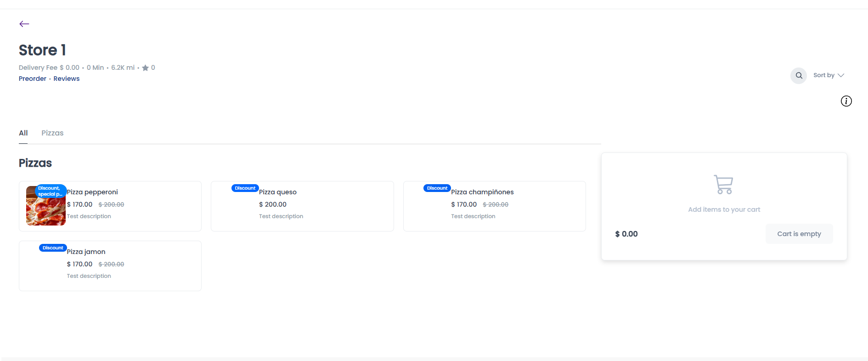
Task: Open the Reviews link
Action: (67, 79)
